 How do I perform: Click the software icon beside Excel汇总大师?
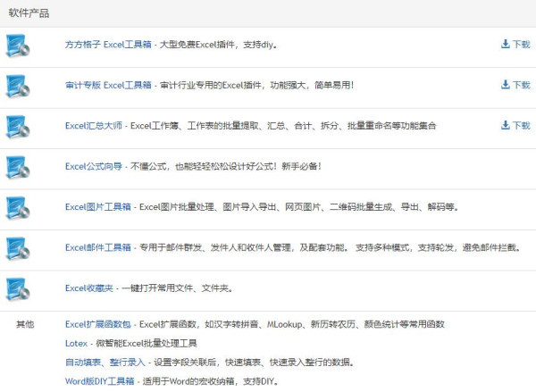tap(18, 127)
